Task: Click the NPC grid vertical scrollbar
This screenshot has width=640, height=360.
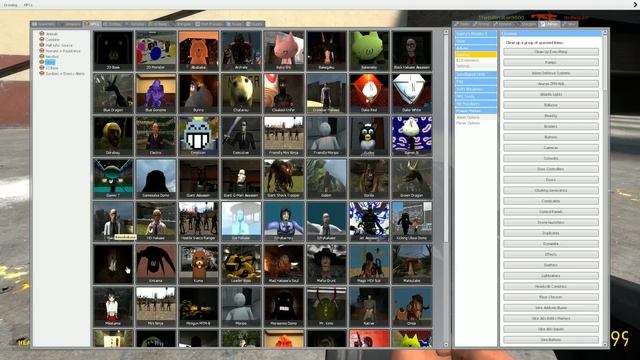Action: [x=446, y=139]
